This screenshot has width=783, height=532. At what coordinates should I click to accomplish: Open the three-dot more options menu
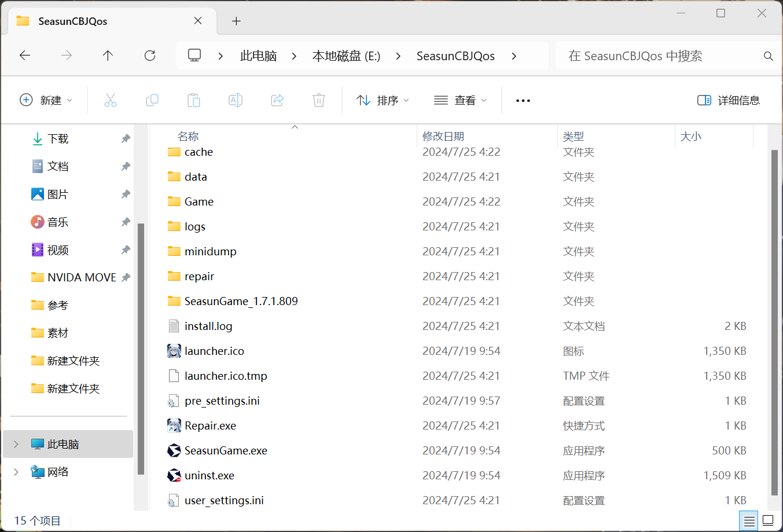[523, 101]
